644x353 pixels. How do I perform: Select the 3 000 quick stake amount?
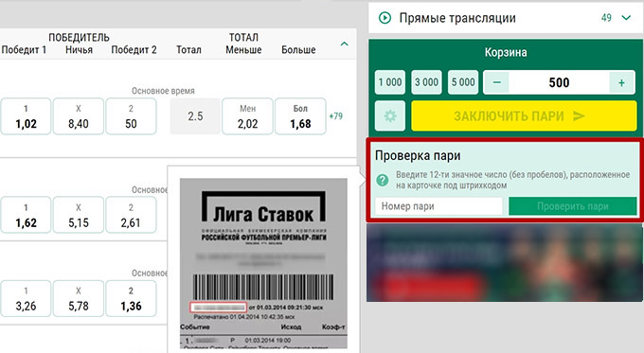click(x=426, y=82)
